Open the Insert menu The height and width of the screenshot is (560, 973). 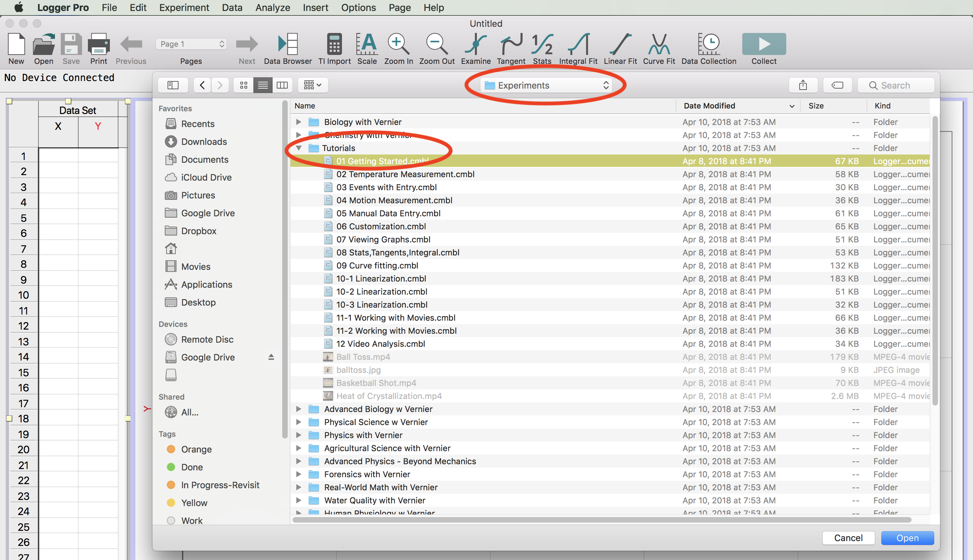pyautogui.click(x=316, y=7)
